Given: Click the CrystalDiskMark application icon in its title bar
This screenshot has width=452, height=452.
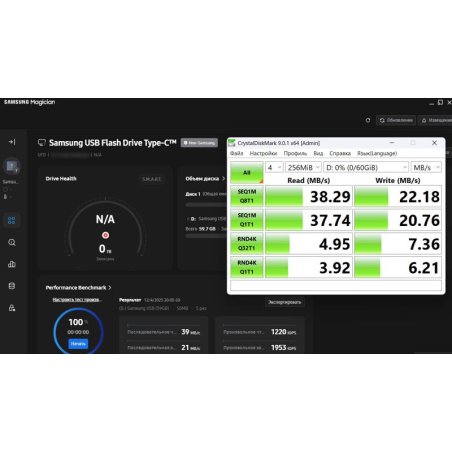Looking at the screenshot, I should coord(232,143).
